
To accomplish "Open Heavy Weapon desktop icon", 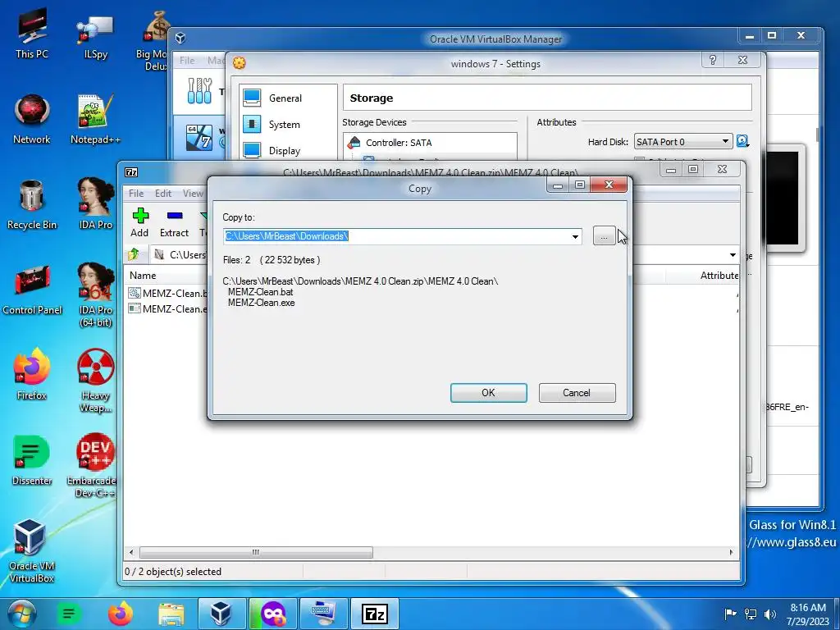I will [x=95, y=381].
